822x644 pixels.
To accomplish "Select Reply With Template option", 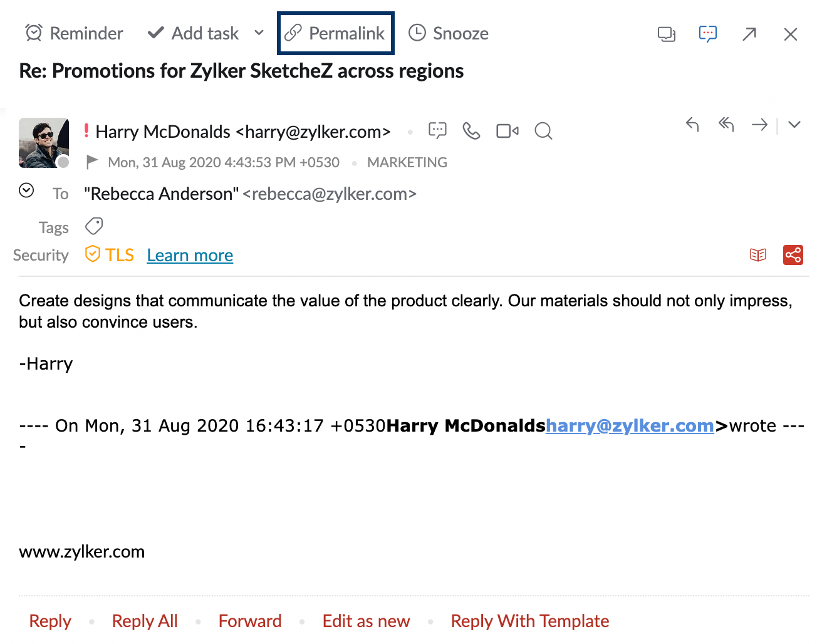I will [x=529, y=621].
